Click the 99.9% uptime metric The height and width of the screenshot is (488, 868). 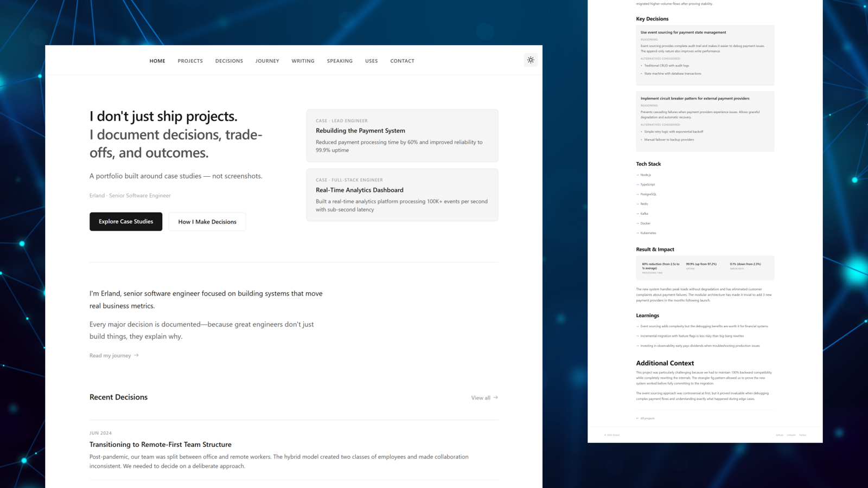click(701, 266)
